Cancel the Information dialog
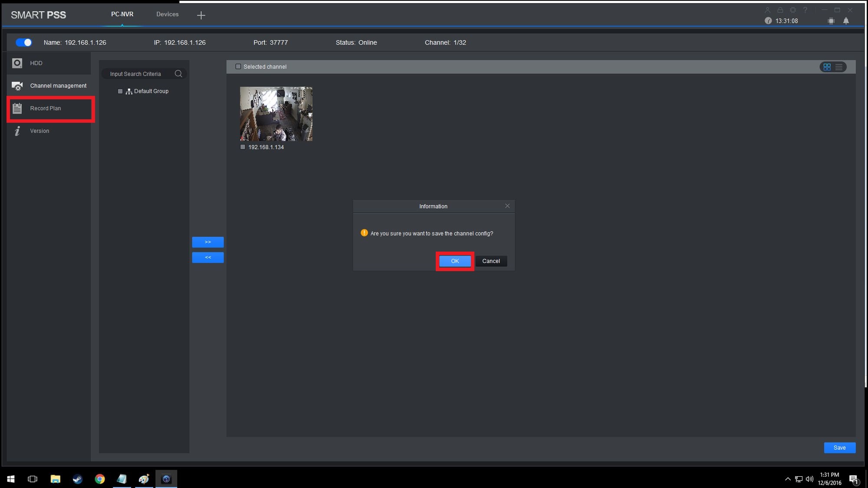 coord(491,261)
